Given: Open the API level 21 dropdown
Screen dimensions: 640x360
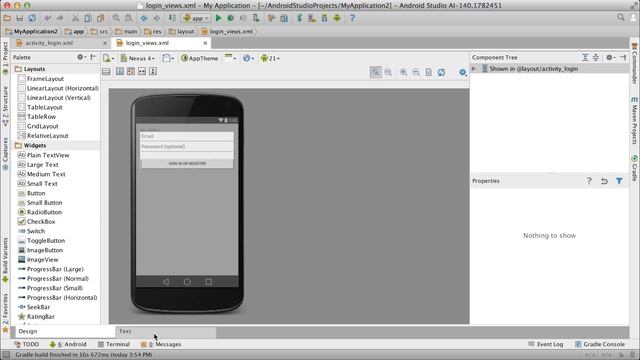Looking at the screenshot, I should coord(270,58).
